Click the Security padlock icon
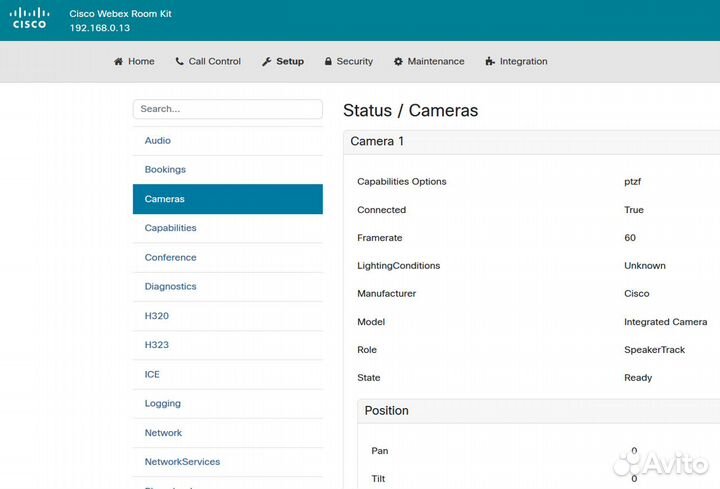 click(x=328, y=61)
